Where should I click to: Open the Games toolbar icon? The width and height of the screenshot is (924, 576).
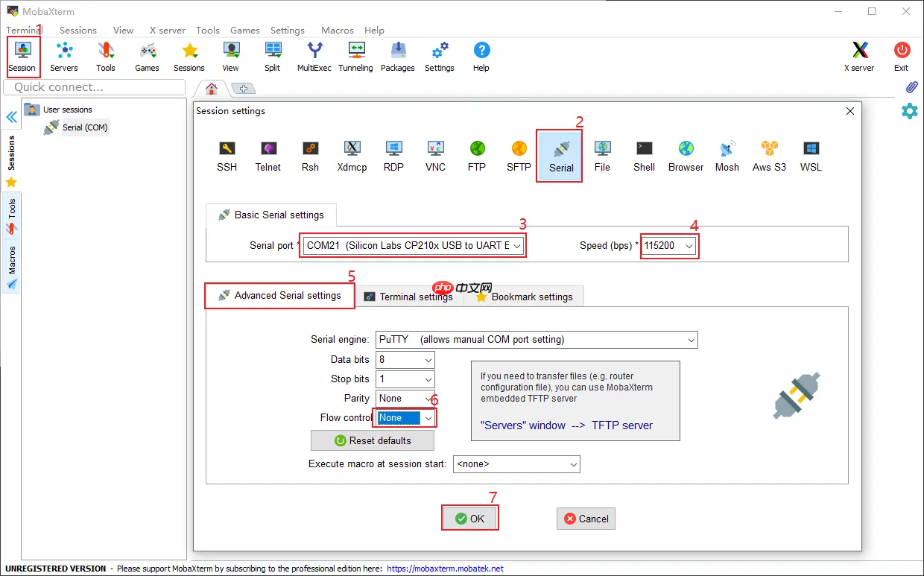(x=148, y=57)
